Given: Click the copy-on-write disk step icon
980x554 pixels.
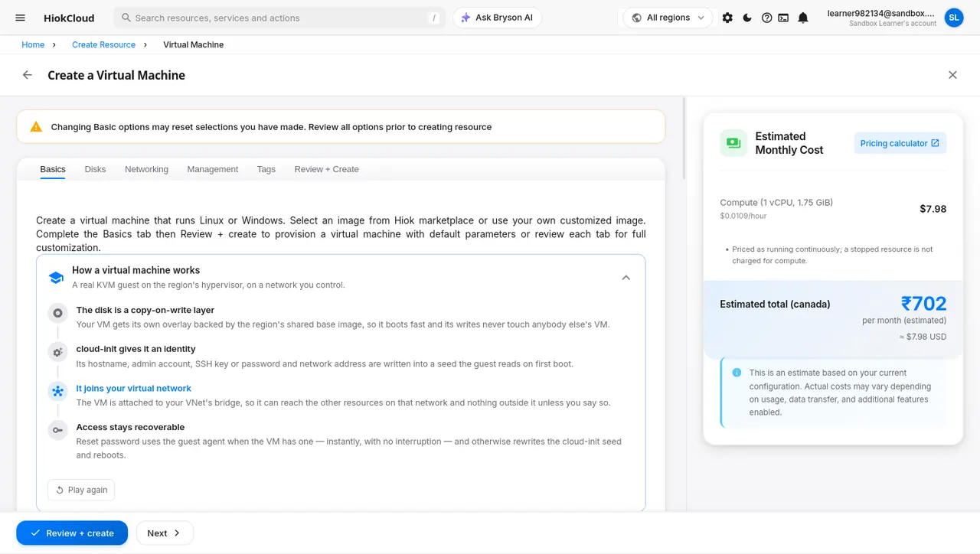Looking at the screenshot, I should click(x=57, y=313).
